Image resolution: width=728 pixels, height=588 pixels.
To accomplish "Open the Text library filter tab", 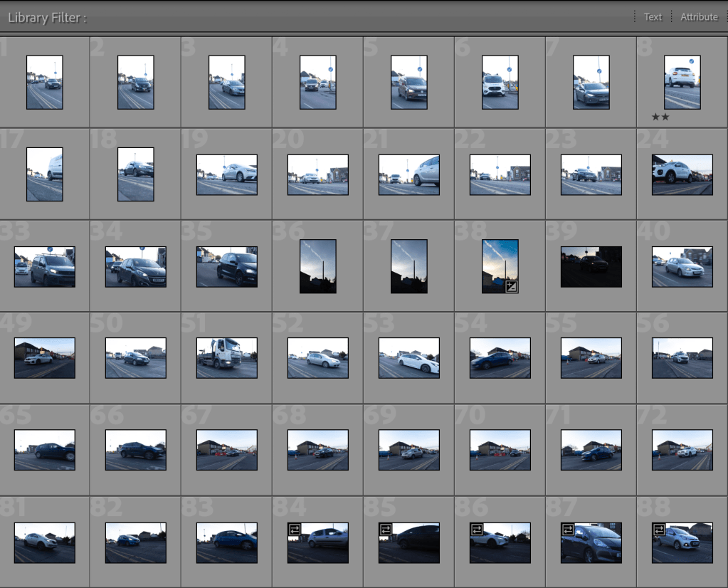I will coord(653,17).
